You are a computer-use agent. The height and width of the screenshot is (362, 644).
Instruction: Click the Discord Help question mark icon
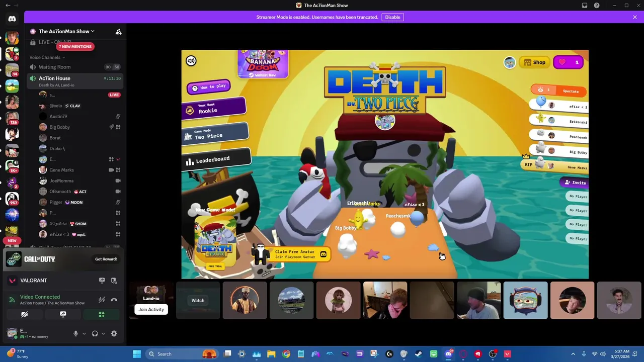(597, 6)
